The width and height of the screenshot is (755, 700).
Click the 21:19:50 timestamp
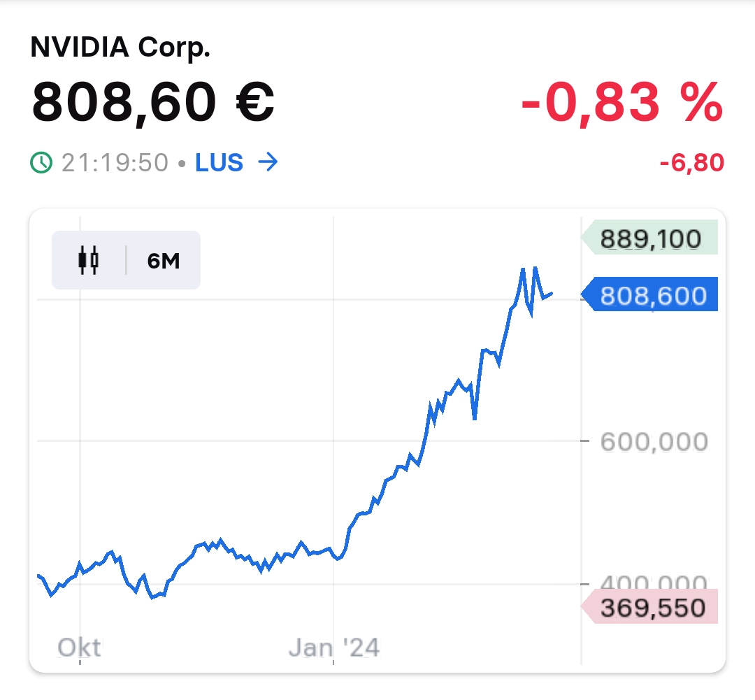[115, 163]
